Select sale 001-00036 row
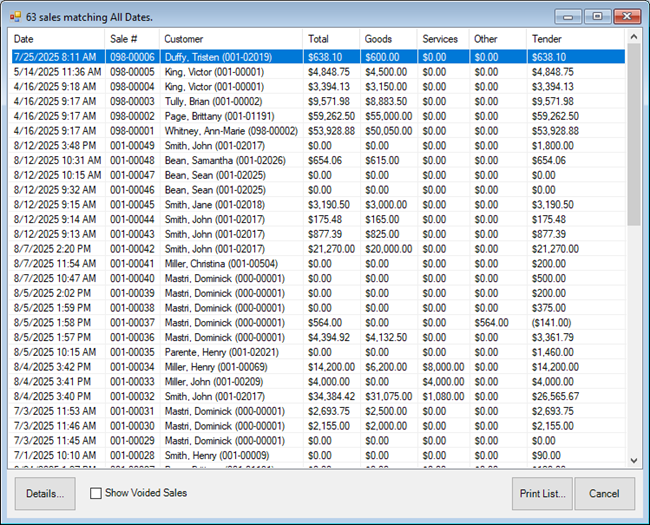Screen dimensions: 650x525 click(318, 337)
